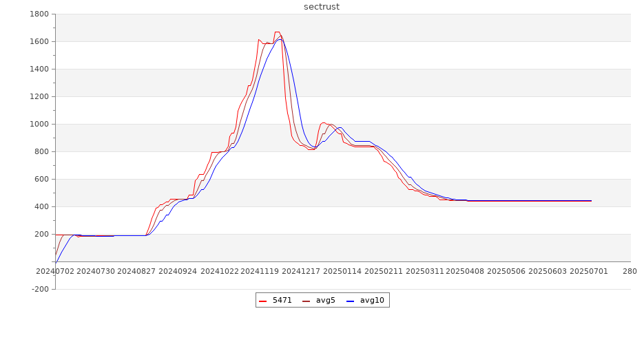Select the "5471" legend label
The height and width of the screenshot is (344, 644).
click(x=282, y=301)
